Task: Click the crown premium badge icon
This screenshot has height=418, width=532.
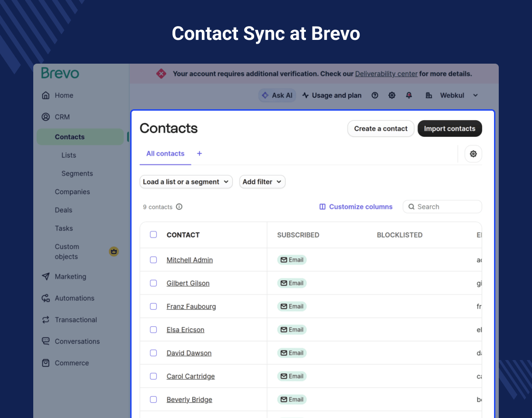Action: [114, 251]
